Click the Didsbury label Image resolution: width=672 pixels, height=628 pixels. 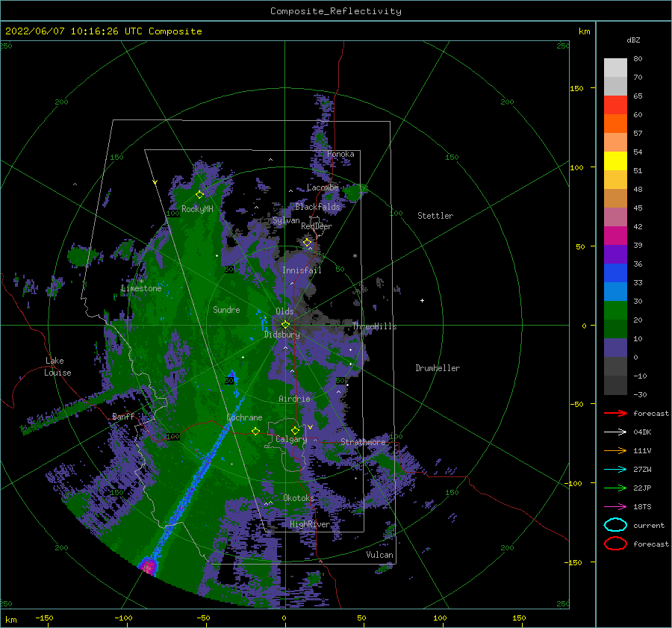pos(282,335)
